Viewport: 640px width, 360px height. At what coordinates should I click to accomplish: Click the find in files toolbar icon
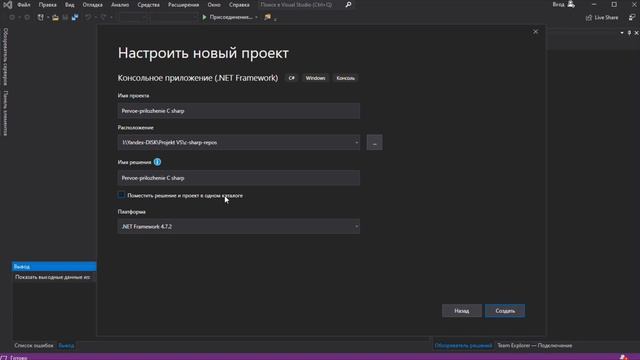click(267, 17)
